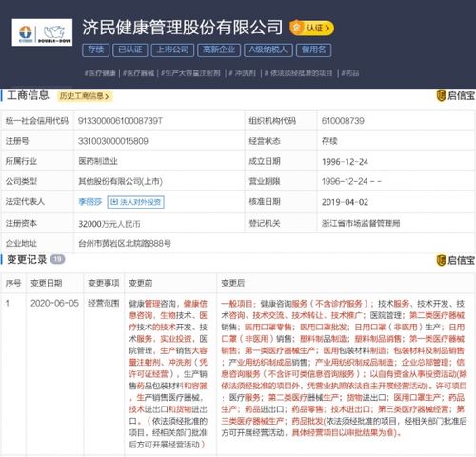Click the #药品 hashtag
The width and height of the screenshot is (476, 457).
pyautogui.click(x=350, y=73)
